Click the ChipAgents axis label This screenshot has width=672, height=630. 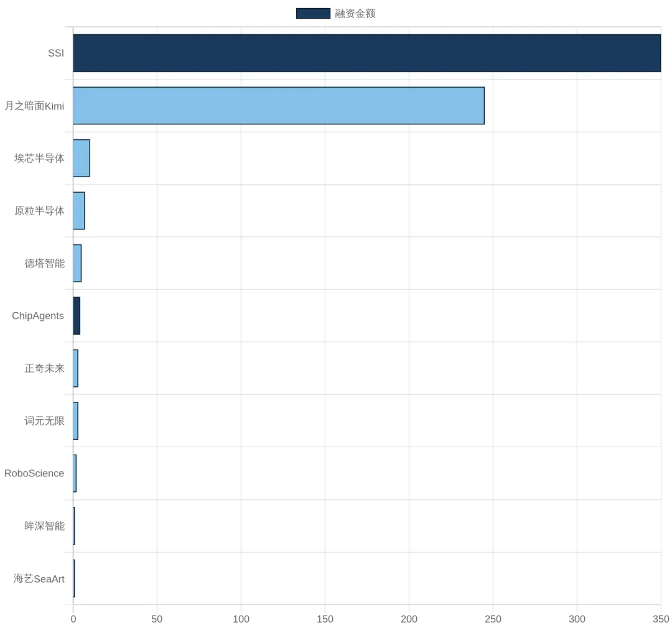tap(38, 316)
